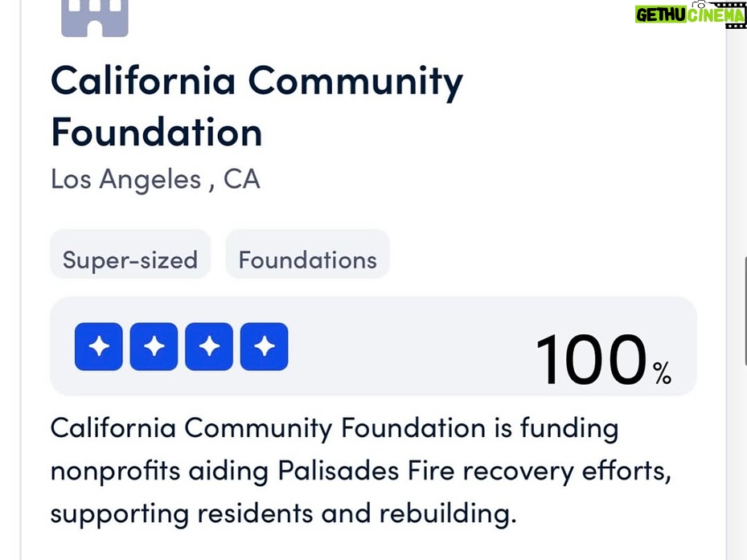Select the first blue star rating icon
The height and width of the screenshot is (560, 747).
[x=99, y=346]
